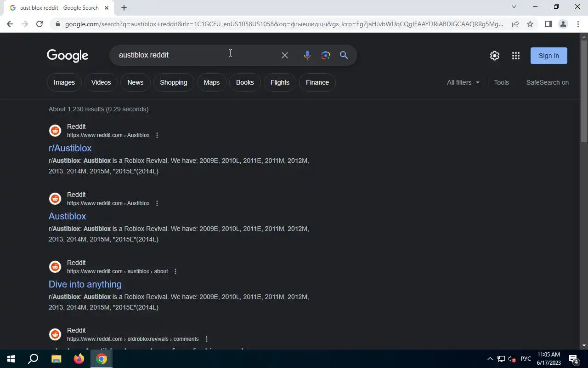Search by image with Lens

tap(326, 55)
